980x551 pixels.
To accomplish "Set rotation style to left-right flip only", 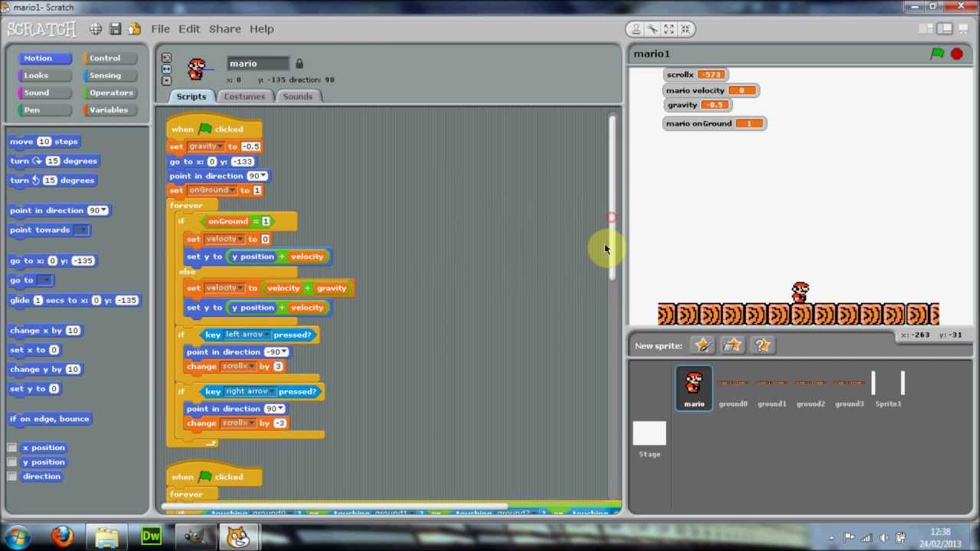I will click(x=166, y=69).
